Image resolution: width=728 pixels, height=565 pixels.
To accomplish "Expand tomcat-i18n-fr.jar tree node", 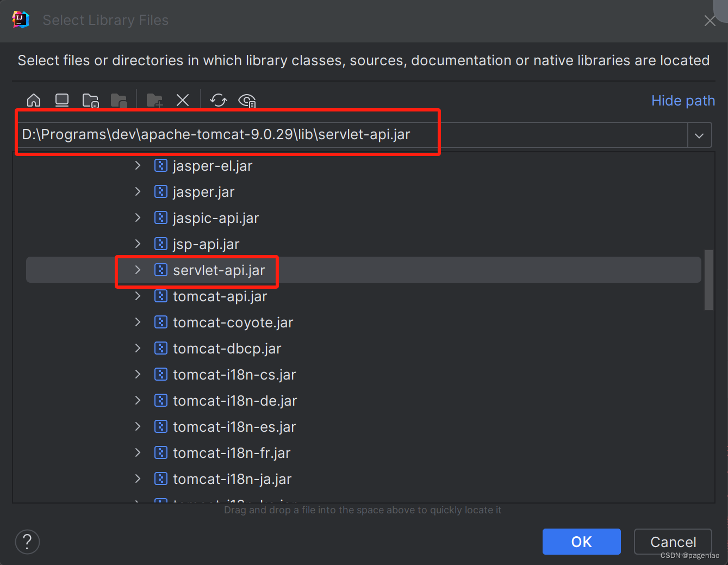I will [138, 452].
